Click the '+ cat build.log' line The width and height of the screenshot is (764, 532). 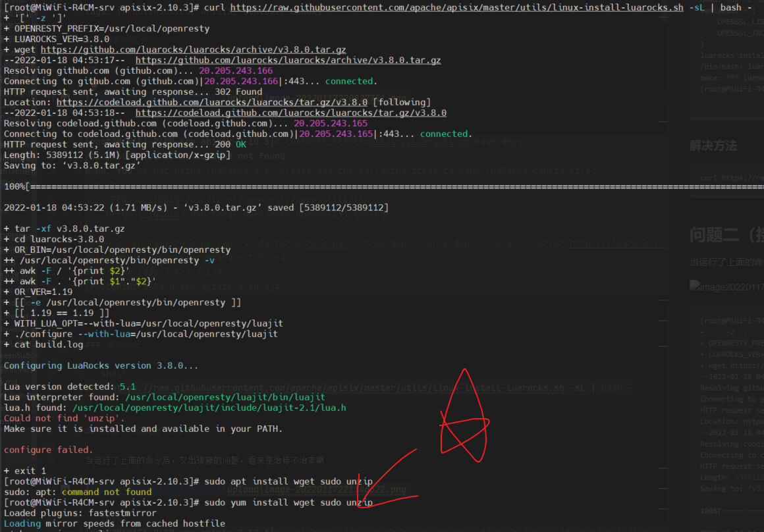[x=43, y=344]
